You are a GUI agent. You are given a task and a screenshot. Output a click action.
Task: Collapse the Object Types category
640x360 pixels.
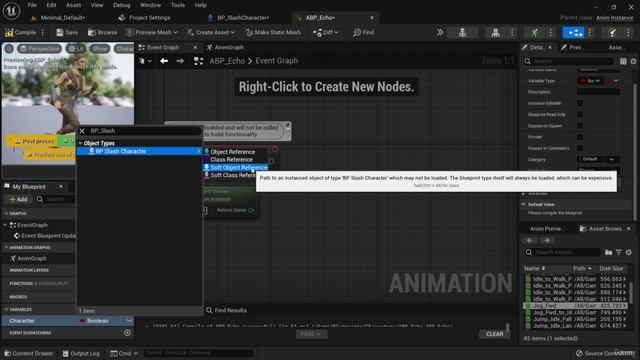[x=80, y=143]
